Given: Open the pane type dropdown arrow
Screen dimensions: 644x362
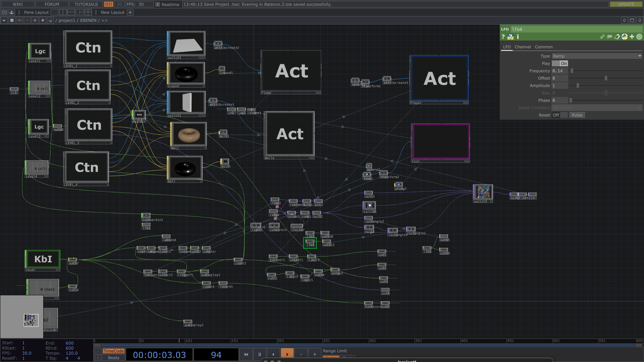Looking at the screenshot, I should (4, 20).
